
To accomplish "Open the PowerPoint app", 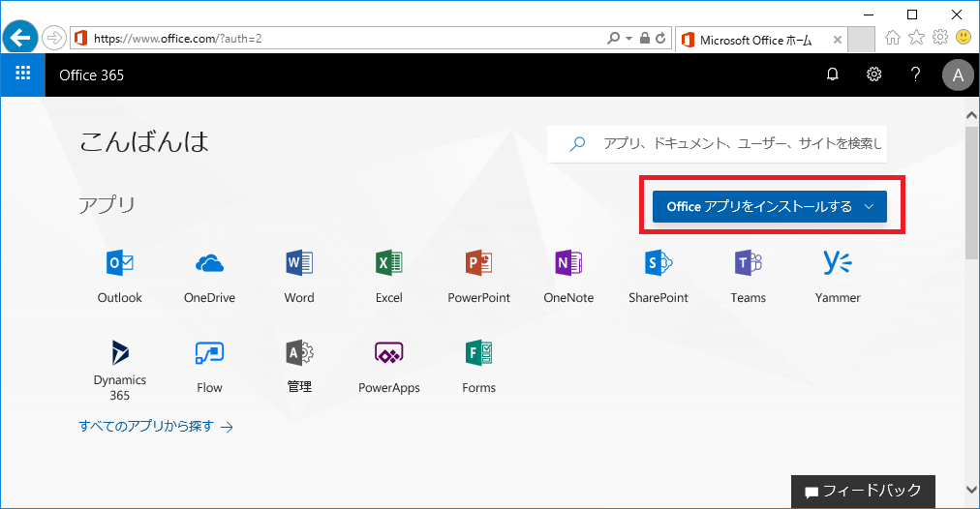I will 478,276.
